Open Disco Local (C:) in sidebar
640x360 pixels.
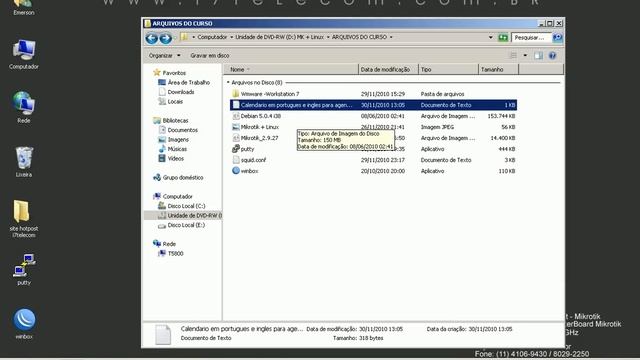[x=186, y=206]
